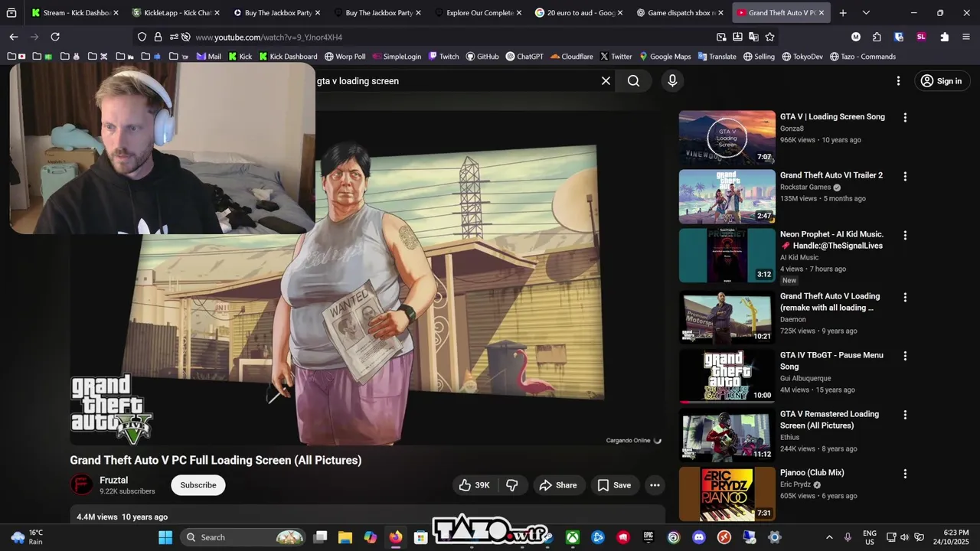Share this video
This screenshot has height=551, width=980.
557,485
